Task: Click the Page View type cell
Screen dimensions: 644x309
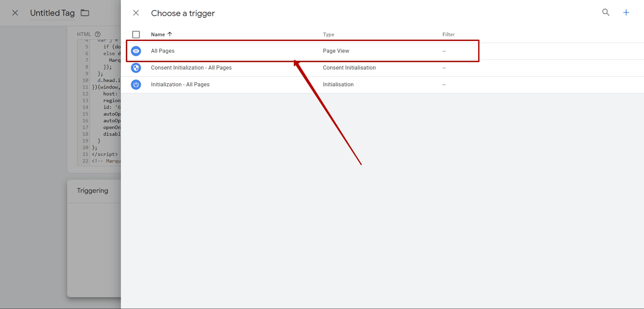Action: pyautogui.click(x=336, y=51)
